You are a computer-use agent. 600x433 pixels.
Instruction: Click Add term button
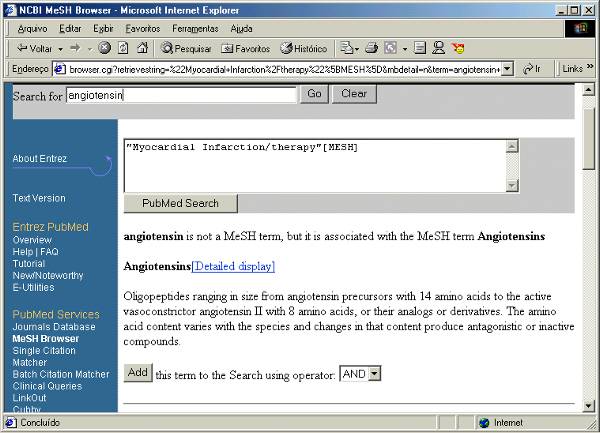[138, 373]
